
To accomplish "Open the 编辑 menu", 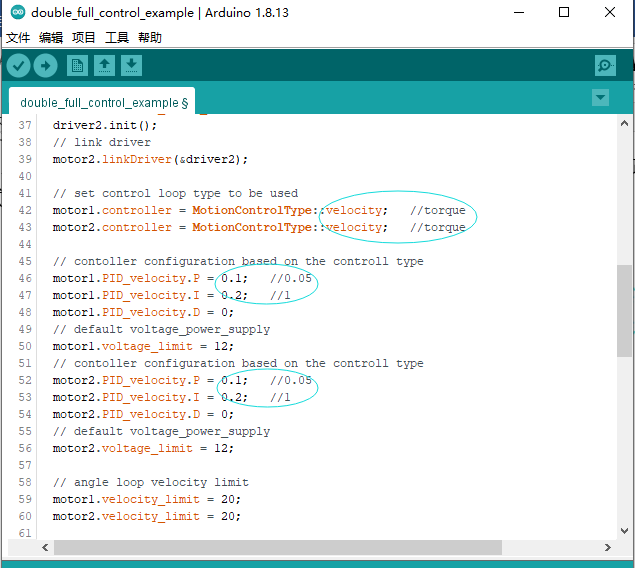I will pyautogui.click(x=51, y=38).
